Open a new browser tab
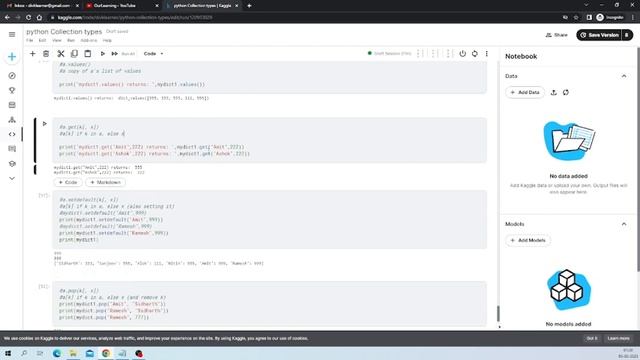Image resolution: width=640 pixels, height=360 pixels. [249, 6]
